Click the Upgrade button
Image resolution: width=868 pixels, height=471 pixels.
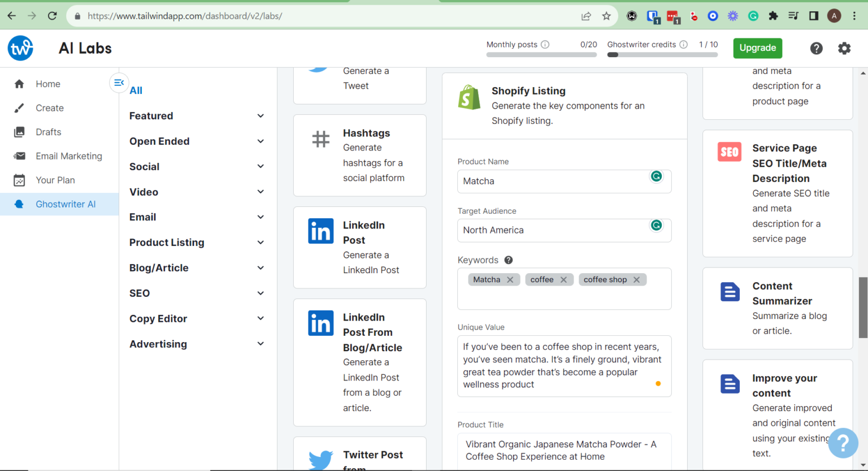(x=757, y=48)
